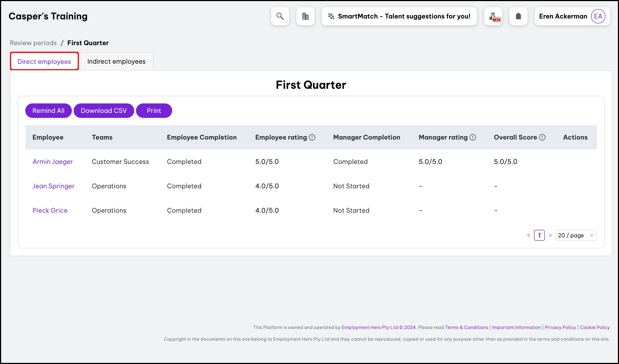
Task: Click the Employee rating info icon
Action: pyautogui.click(x=312, y=138)
